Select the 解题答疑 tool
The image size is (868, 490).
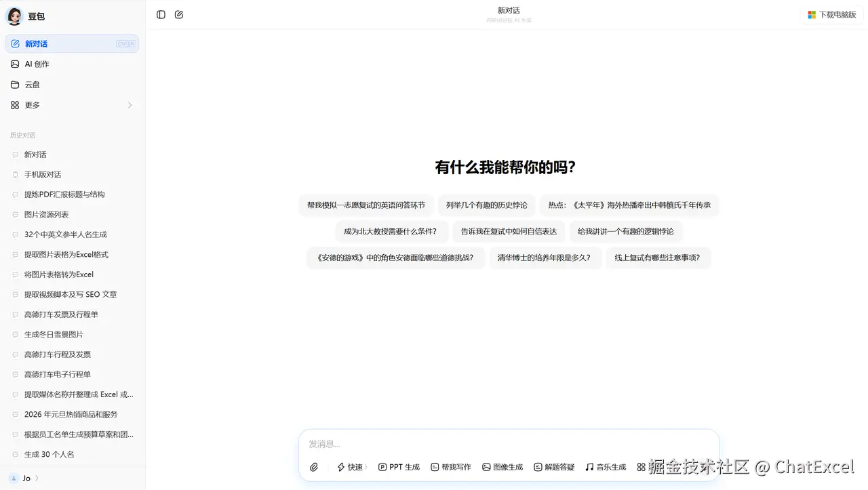click(x=554, y=467)
